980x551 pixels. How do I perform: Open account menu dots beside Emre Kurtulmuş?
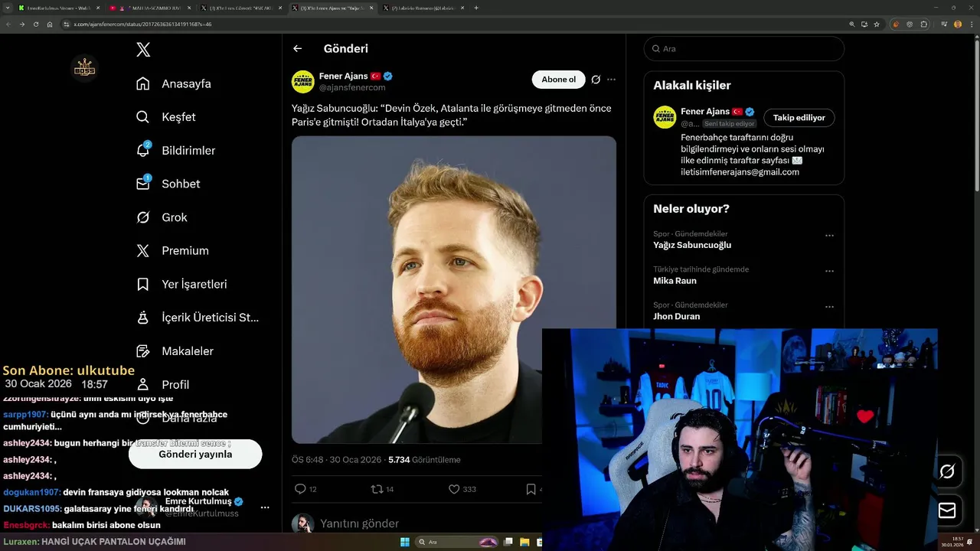[265, 507]
